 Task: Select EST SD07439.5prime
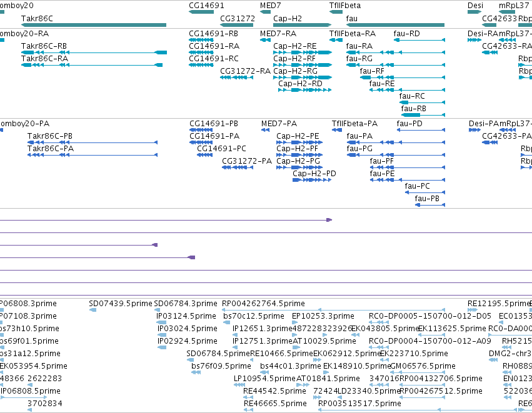(x=121, y=304)
